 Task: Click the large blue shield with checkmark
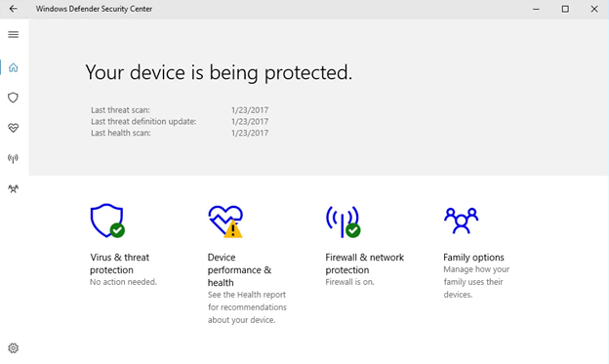pos(107,221)
